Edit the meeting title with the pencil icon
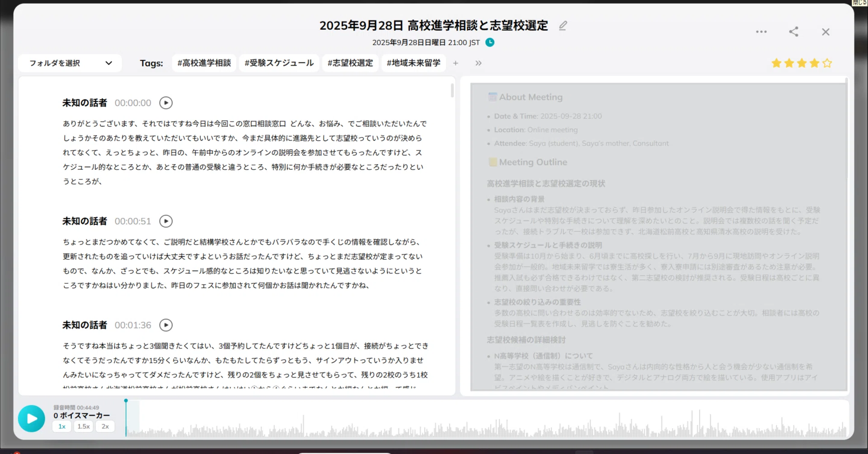Image resolution: width=868 pixels, height=454 pixels. (x=563, y=26)
